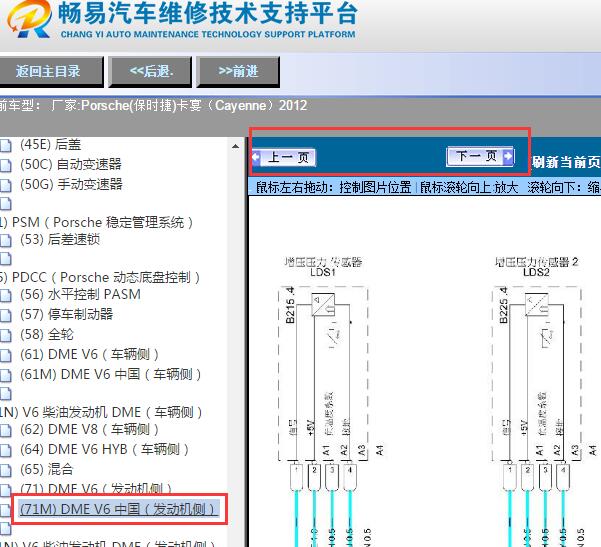This screenshot has width=601, height=547.
Task: Click 上一页 previous page button
Action: click(x=284, y=158)
